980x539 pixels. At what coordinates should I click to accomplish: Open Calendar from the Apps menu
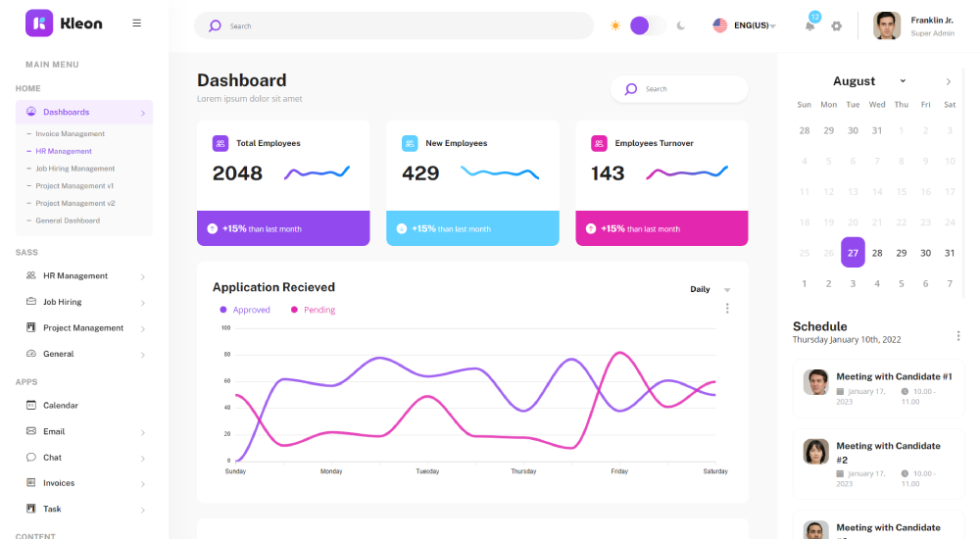[60, 405]
